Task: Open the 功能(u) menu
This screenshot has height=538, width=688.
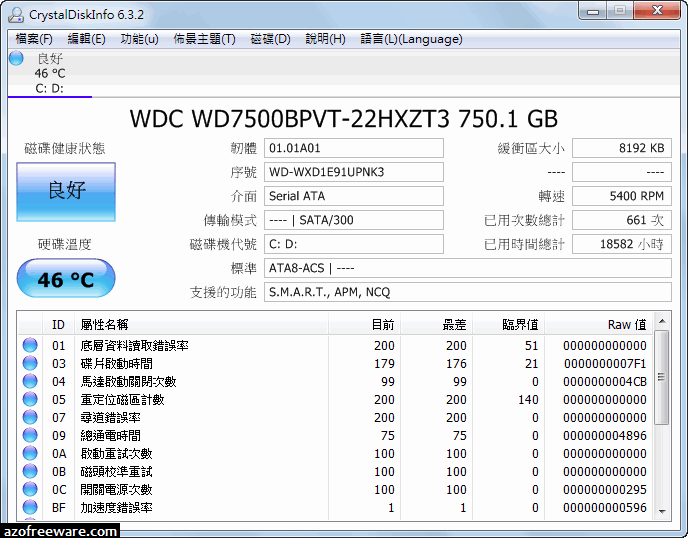Action: [139, 39]
